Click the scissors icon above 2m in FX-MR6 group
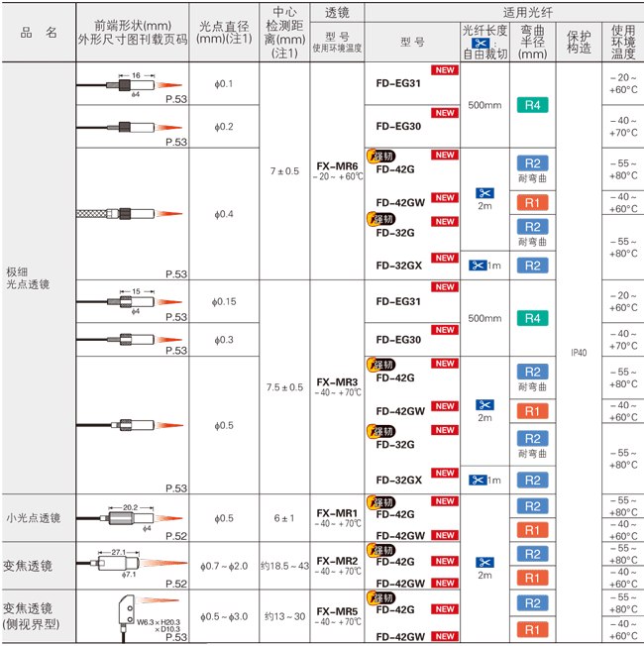This screenshot has width=644, height=646. (x=484, y=193)
